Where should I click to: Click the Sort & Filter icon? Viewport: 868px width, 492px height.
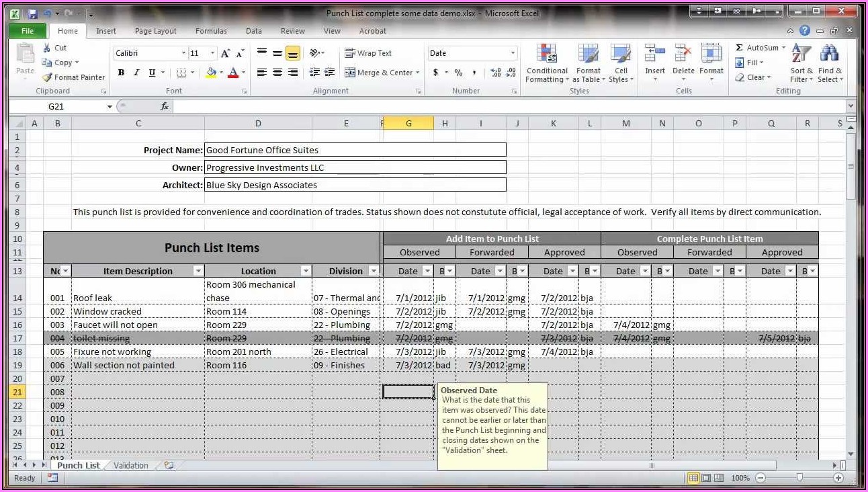801,64
